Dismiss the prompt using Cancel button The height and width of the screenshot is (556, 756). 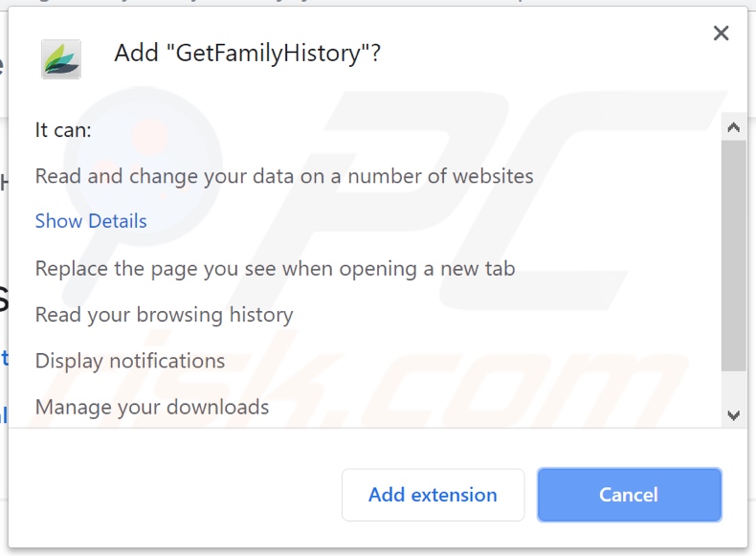629,495
